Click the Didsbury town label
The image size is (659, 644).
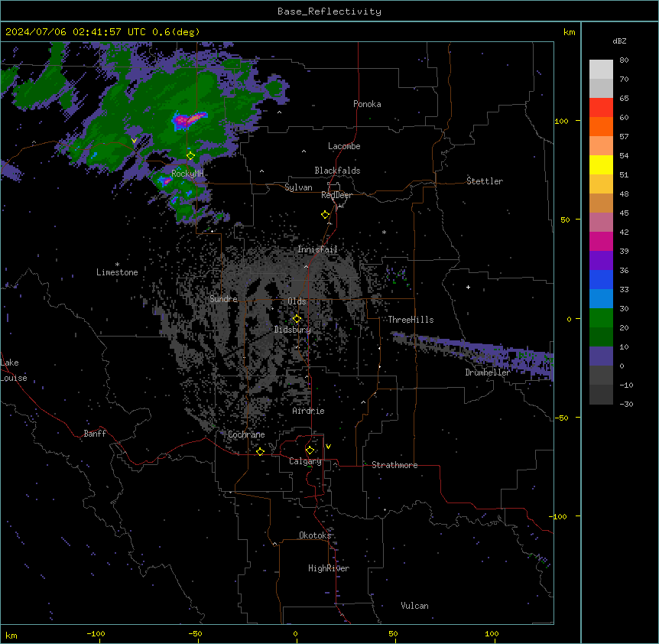[x=293, y=330]
